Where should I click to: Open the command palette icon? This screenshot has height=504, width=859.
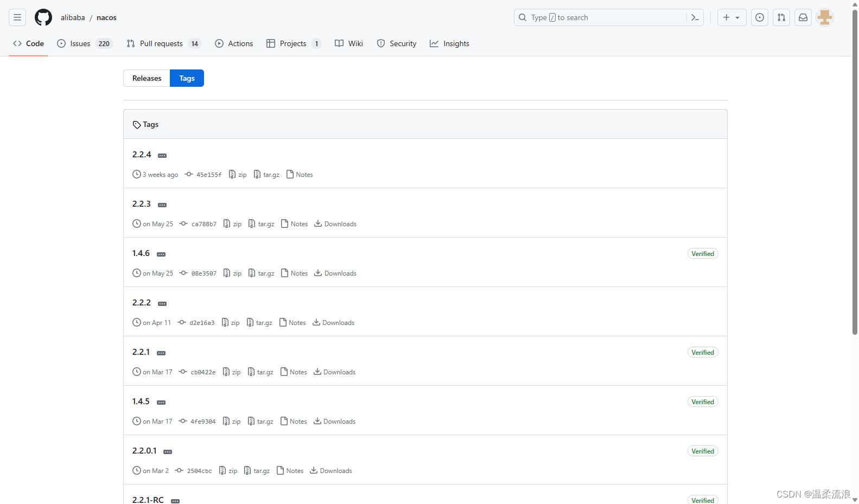695,17
